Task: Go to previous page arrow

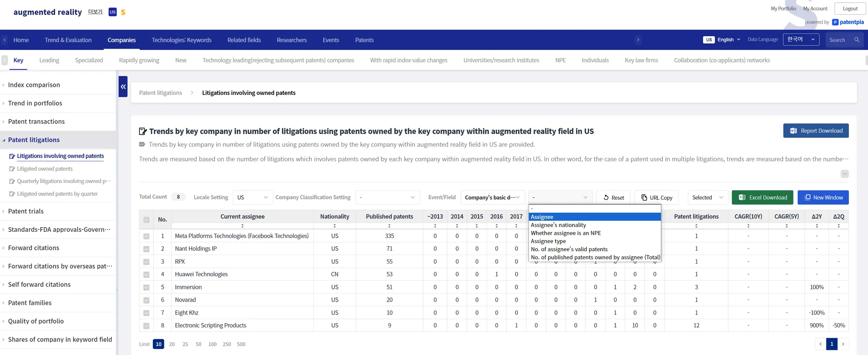Action: click(820, 344)
